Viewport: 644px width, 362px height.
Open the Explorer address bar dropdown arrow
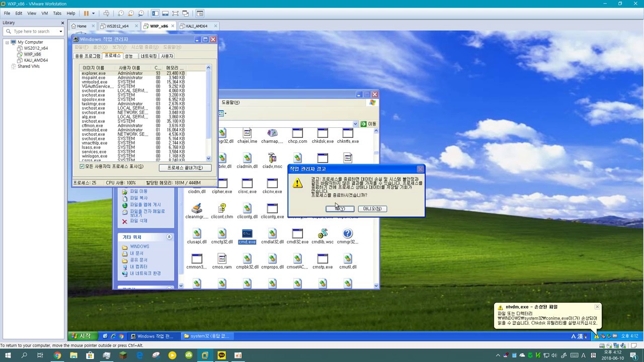coord(355,124)
